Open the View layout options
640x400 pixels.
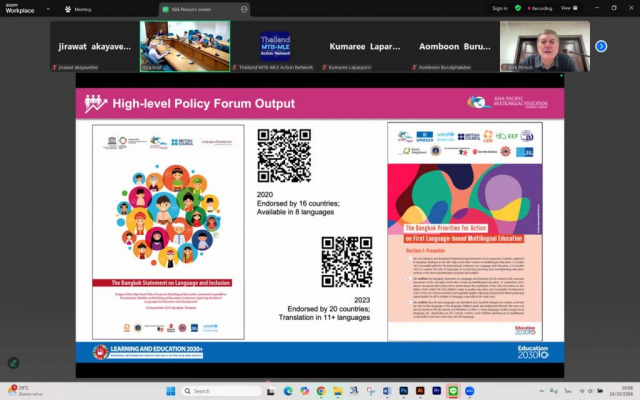[x=568, y=8]
